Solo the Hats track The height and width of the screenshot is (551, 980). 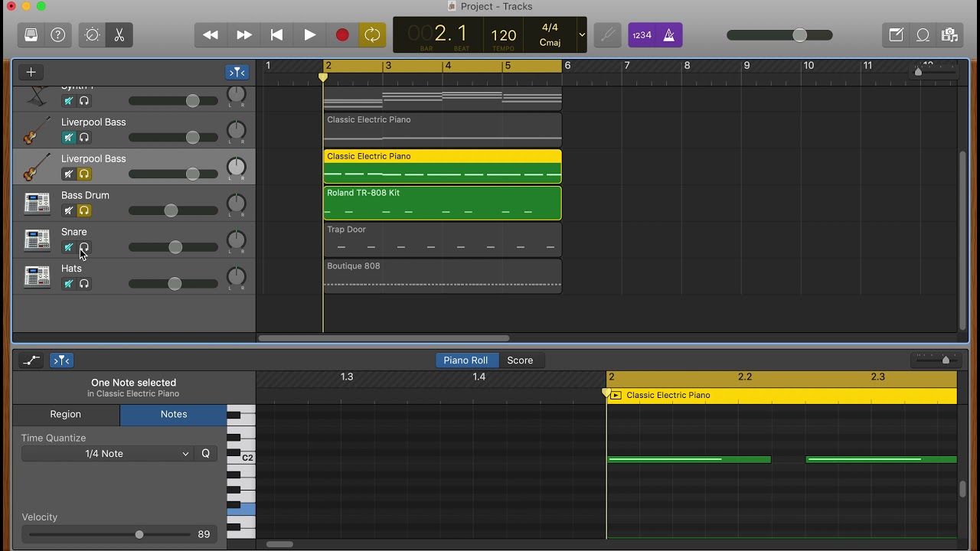84,284
